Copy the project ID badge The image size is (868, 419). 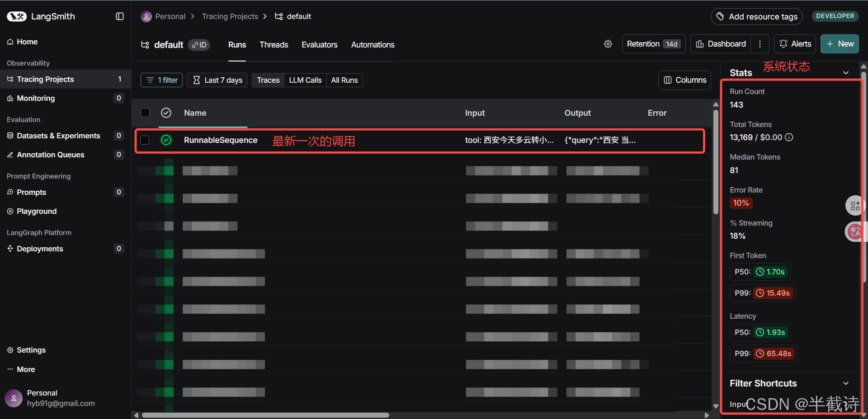point(199,45)
